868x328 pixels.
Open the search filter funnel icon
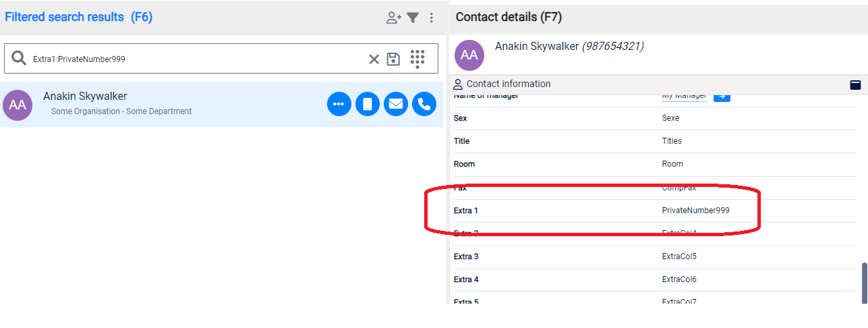(x=413, y=18)
